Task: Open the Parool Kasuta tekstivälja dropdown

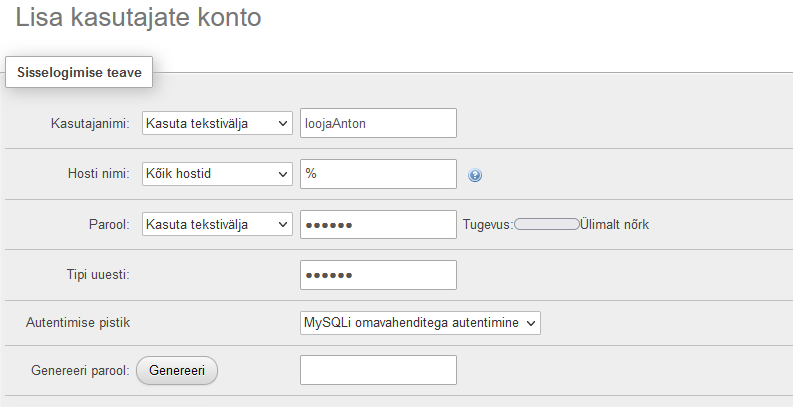Action: 217,224
